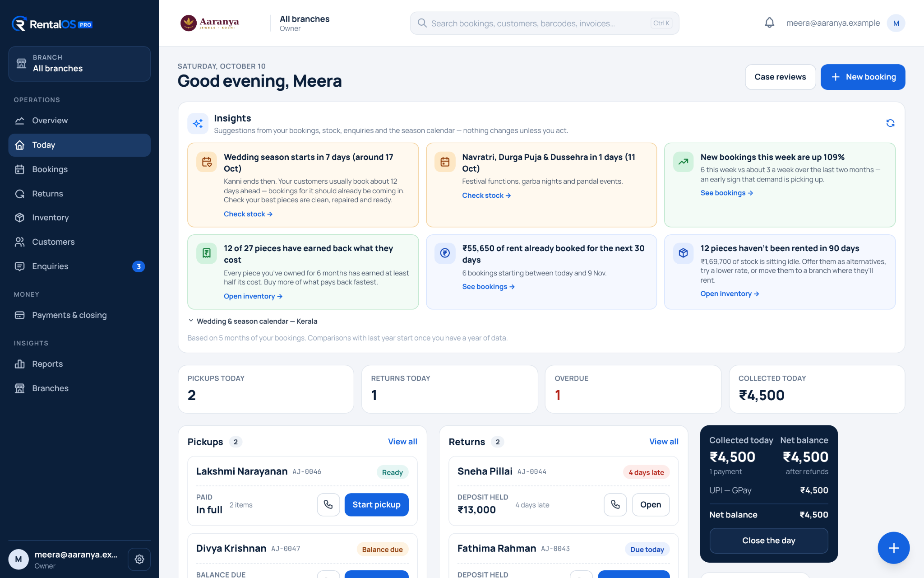The height and width of the screenshot is (578, 924).
Task: Click the trending-up bookings icon
Action: 684,162
